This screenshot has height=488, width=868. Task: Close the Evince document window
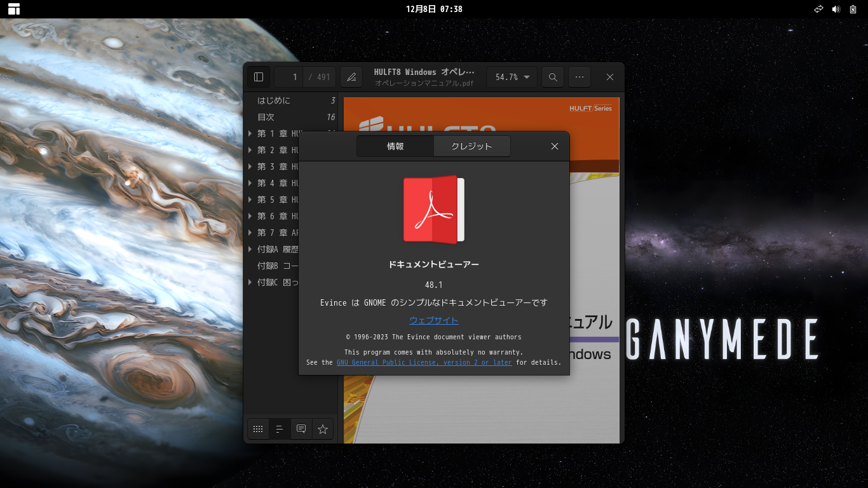(610, 77)
